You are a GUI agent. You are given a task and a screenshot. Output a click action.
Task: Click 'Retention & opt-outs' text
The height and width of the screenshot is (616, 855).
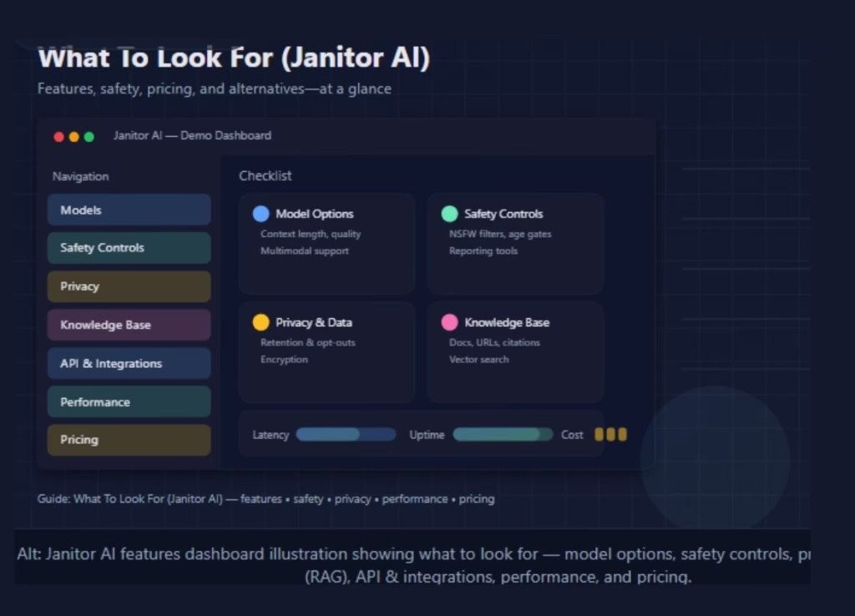307,342
